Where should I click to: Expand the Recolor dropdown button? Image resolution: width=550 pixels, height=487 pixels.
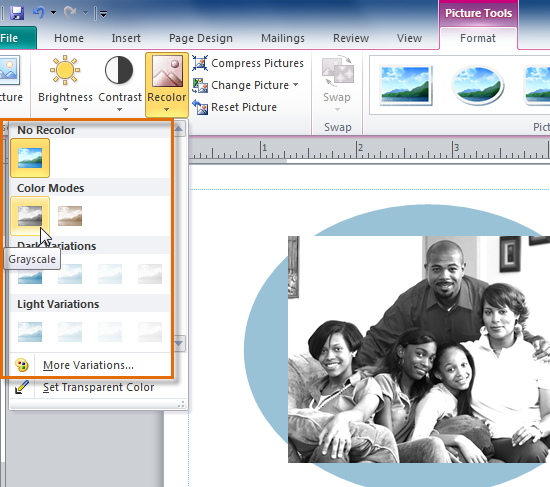coord(167,85)
